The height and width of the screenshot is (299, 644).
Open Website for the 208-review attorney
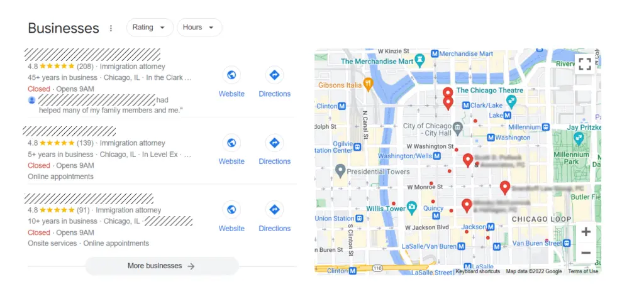tap(231, 82)
